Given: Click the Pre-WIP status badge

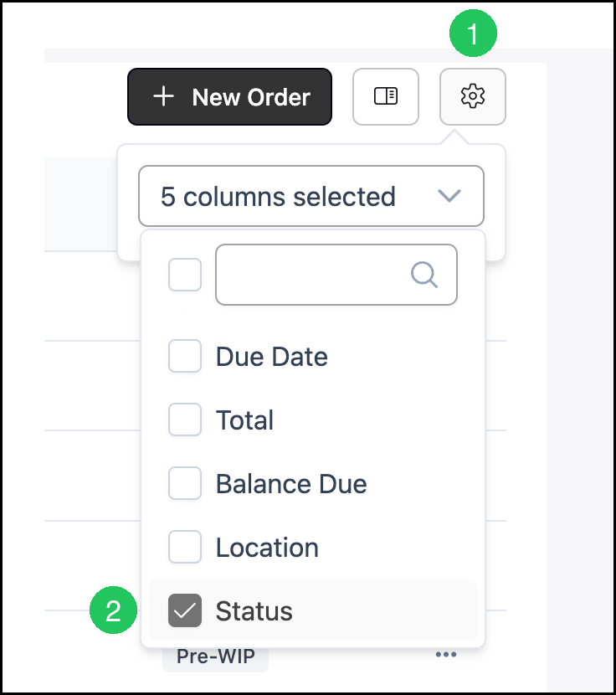Looking at the screenshot, I should tap(215, 656).
